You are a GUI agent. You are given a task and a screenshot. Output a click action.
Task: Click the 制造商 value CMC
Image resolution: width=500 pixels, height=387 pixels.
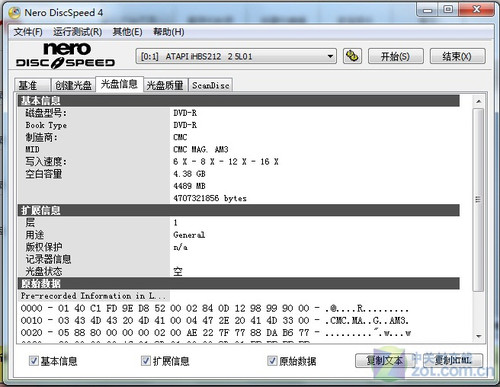[180, 137]
